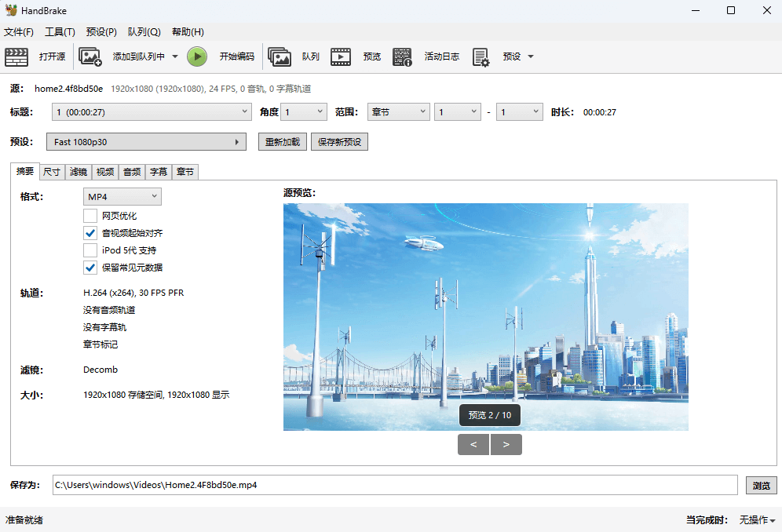
Task: Click the 没有音频轨道 text
Action: click(109, 310)
